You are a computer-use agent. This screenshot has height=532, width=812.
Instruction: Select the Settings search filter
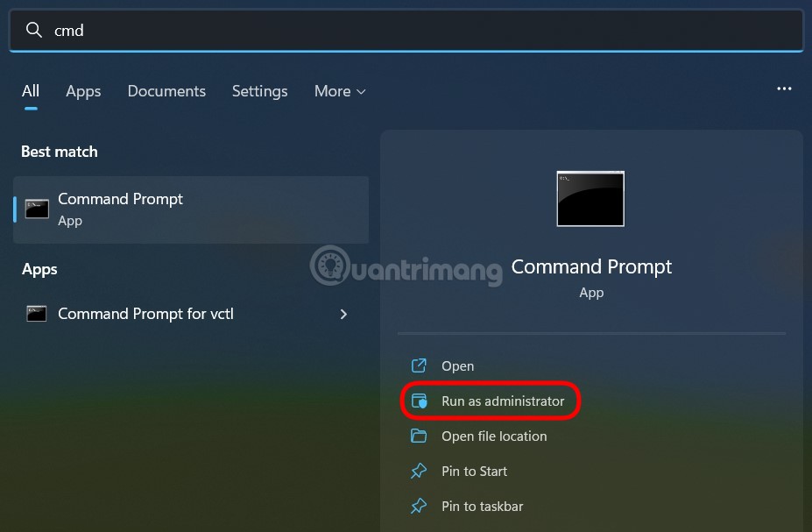(259, 91)
